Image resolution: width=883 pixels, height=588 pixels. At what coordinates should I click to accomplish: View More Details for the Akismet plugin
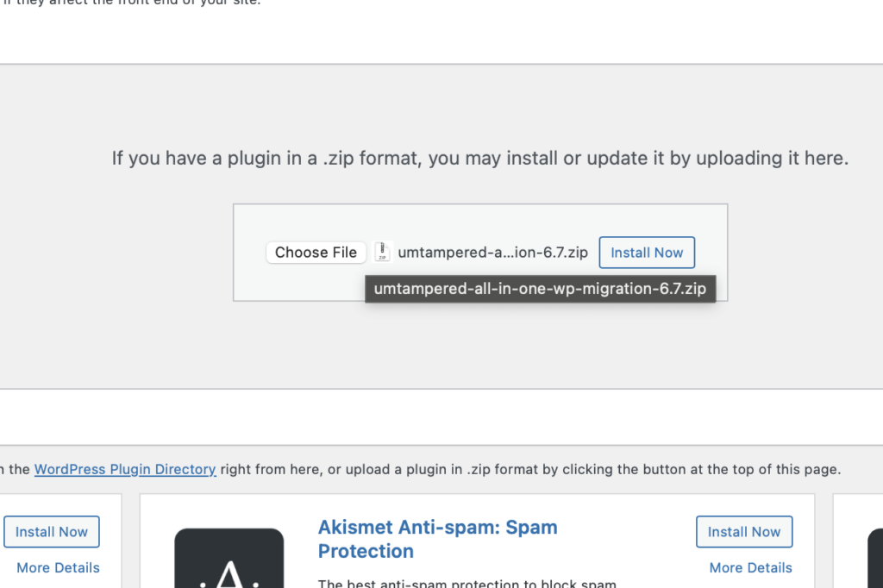coord(751,567)
